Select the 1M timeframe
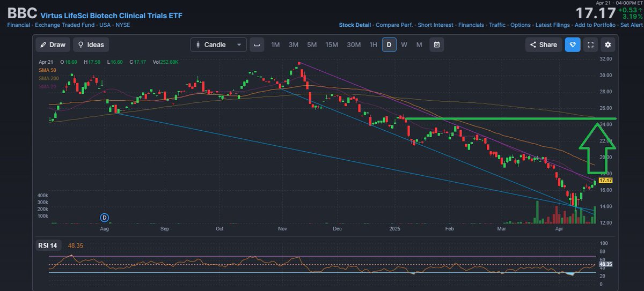 [275, 44]
